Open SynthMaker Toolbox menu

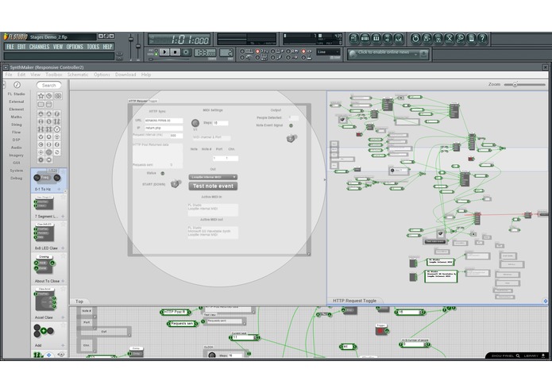point(53,75)
